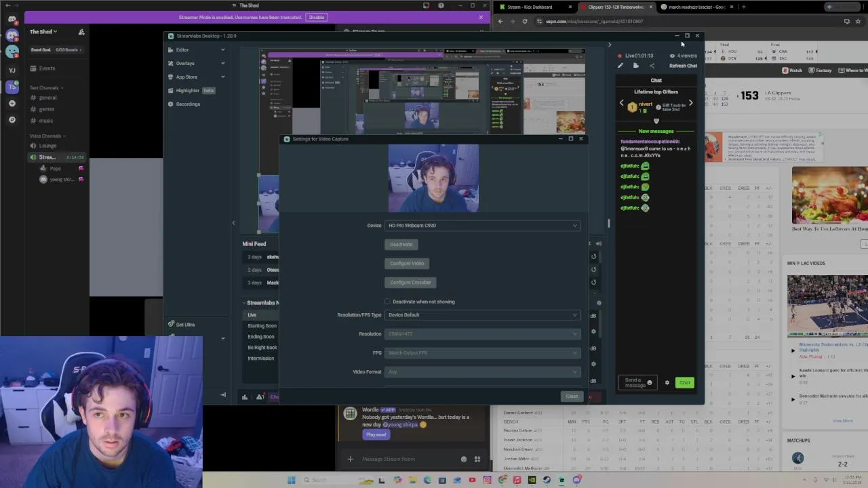
Task: Reload the ESPN page in browser
Action: click(x=524, y=21)
